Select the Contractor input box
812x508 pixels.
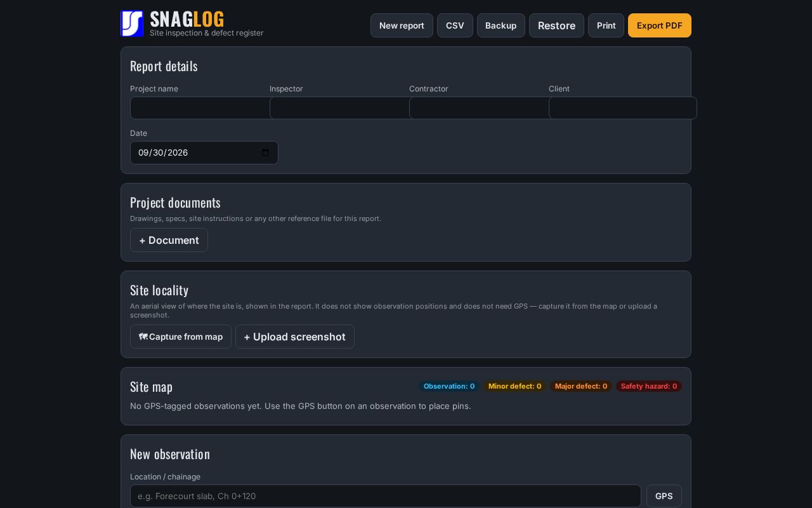[x=479, y=108]
